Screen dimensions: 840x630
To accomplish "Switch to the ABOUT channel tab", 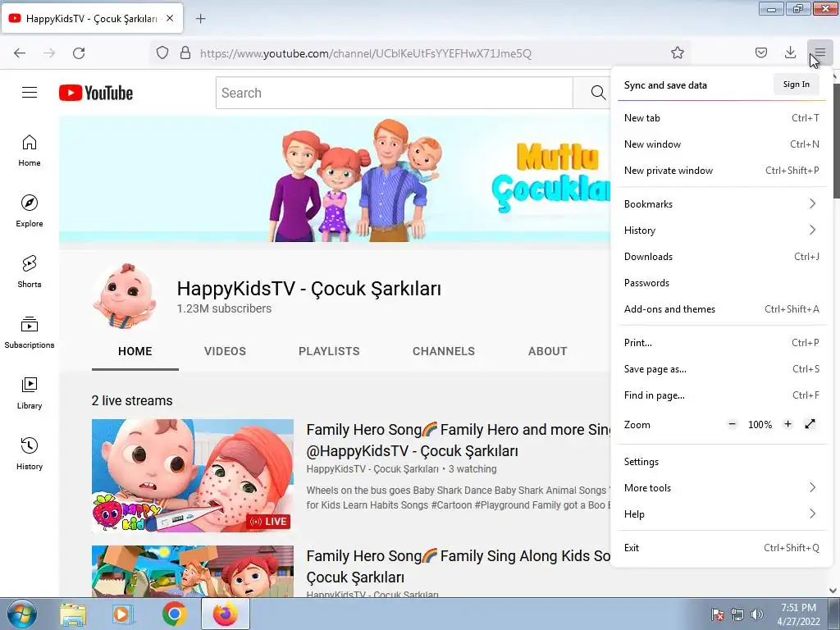I will (x=547, y=351).
